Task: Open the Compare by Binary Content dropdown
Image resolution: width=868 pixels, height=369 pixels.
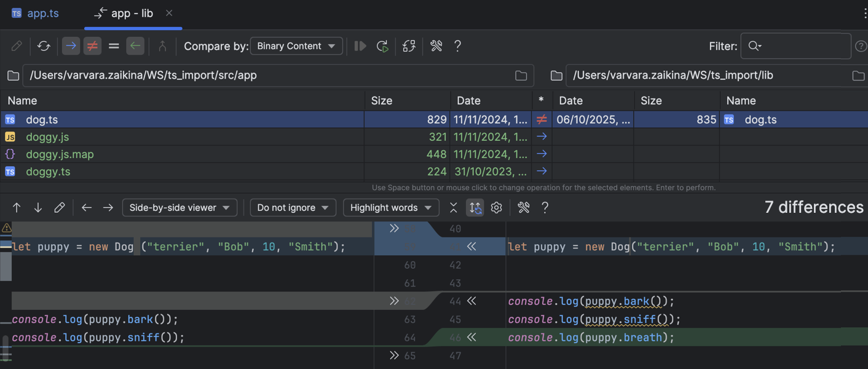Action: click(296, 46)
